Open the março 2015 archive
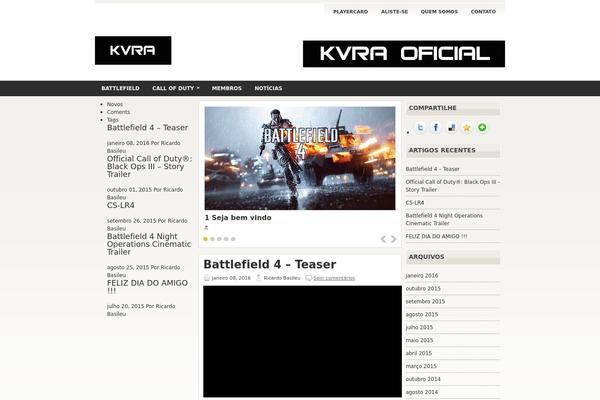 click(x=421, y=366)
